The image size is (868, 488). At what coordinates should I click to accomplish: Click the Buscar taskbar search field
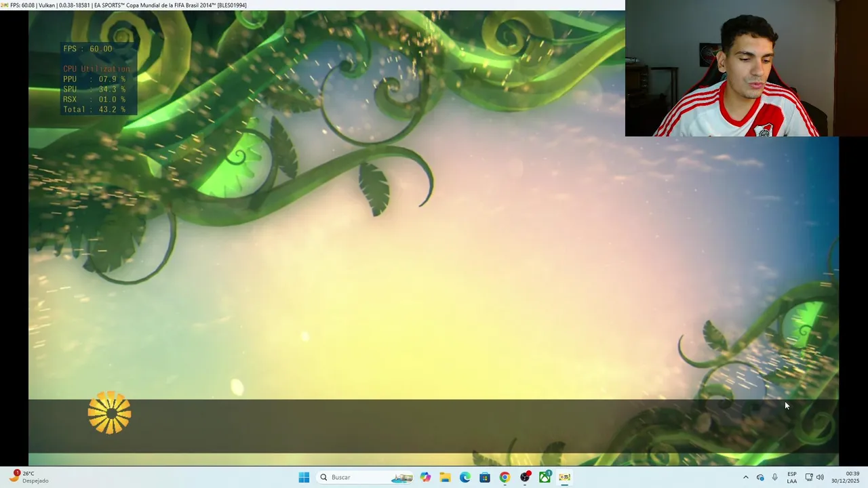[x=366, y=477]
